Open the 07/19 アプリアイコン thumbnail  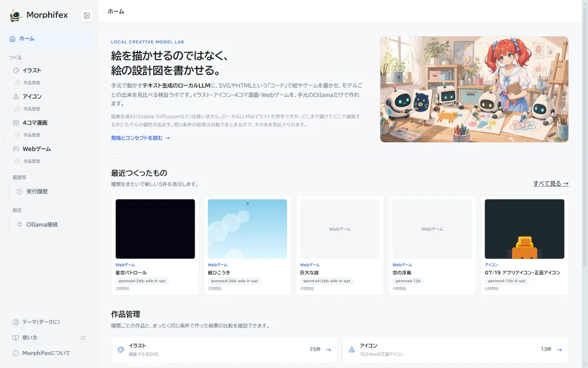(524, 229)
